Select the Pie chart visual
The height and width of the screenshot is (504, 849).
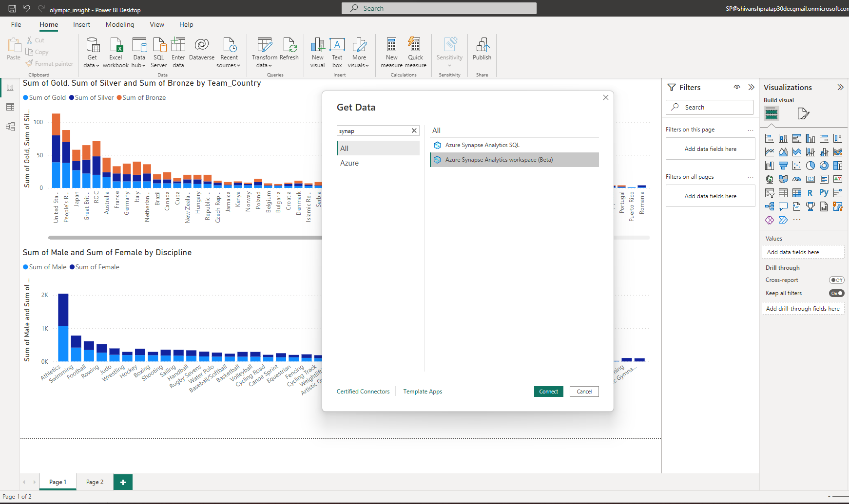coord(810,166)
